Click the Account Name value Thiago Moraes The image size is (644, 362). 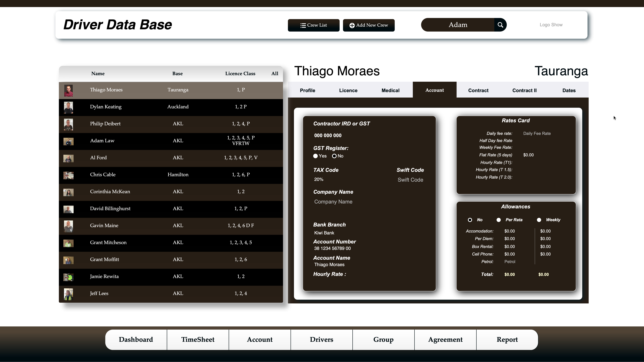329,265
